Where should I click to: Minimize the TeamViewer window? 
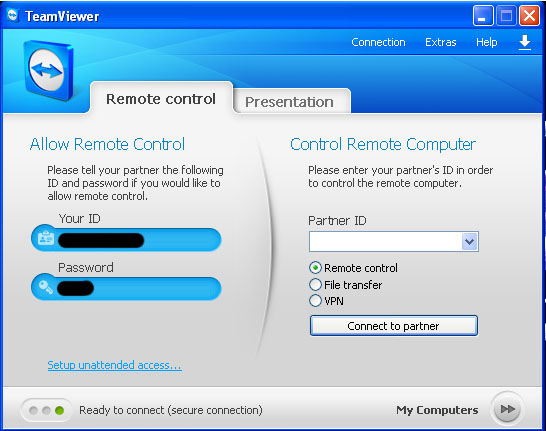(483, 16)
